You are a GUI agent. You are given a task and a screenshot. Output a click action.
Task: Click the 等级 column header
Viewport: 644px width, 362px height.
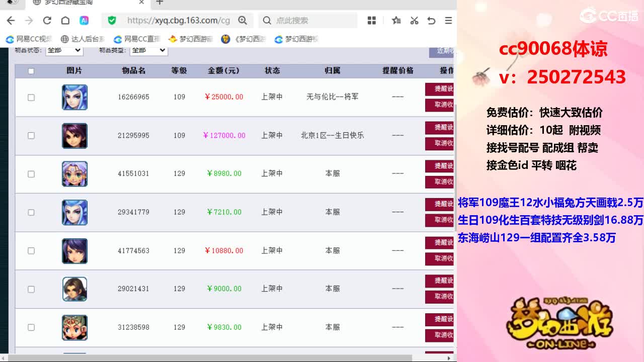click(x=179, y=71)
